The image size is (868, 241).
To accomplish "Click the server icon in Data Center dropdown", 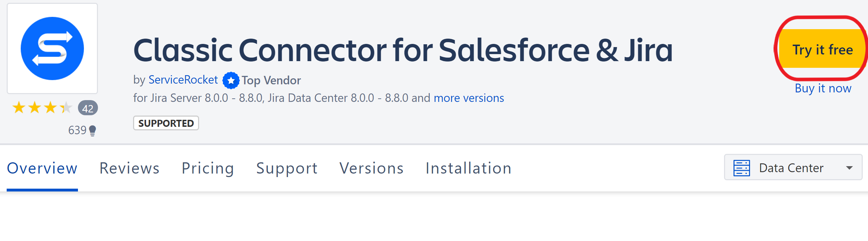I will pyautogui.click(x=742, y=168).
